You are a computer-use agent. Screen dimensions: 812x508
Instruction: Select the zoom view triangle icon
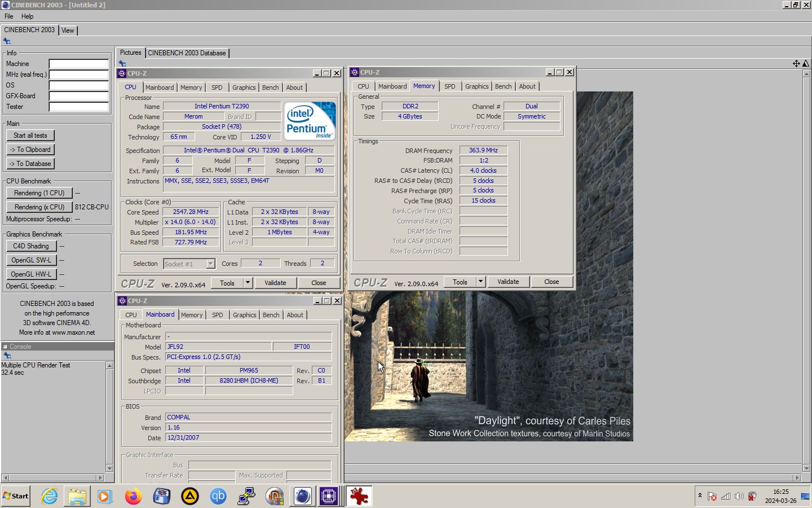(806, 63)
